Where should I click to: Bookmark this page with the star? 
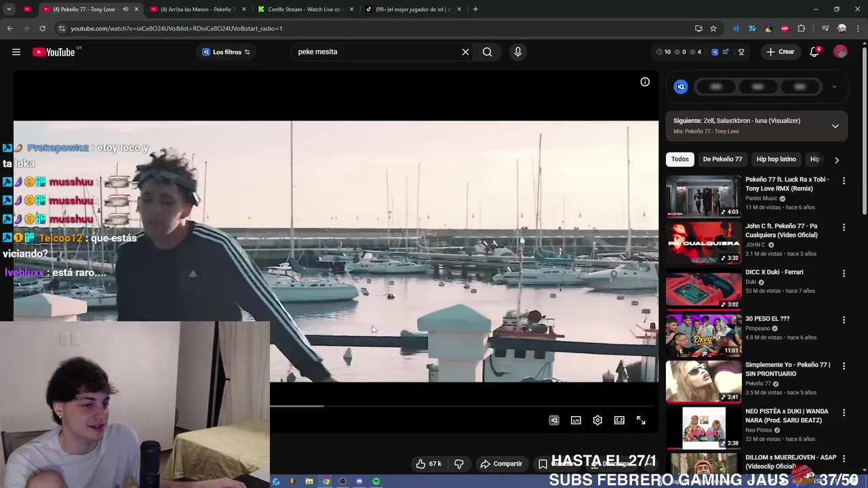coord(713,28)
